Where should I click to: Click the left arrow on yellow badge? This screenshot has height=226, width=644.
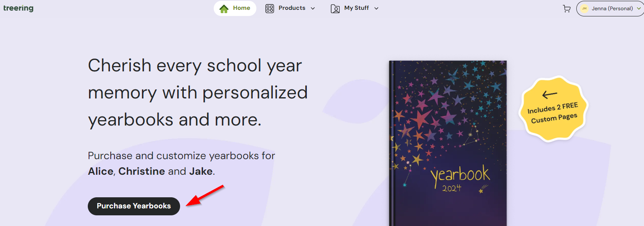point(549,95)
